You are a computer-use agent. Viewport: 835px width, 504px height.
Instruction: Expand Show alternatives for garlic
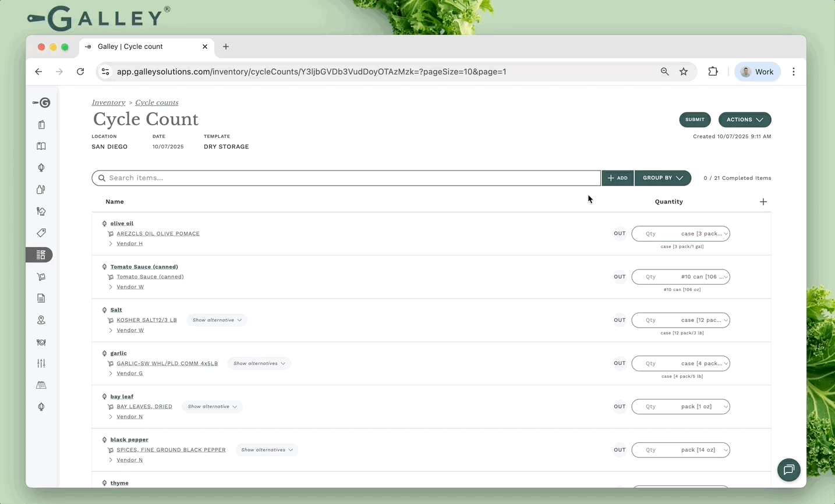[x=259, y=363]
